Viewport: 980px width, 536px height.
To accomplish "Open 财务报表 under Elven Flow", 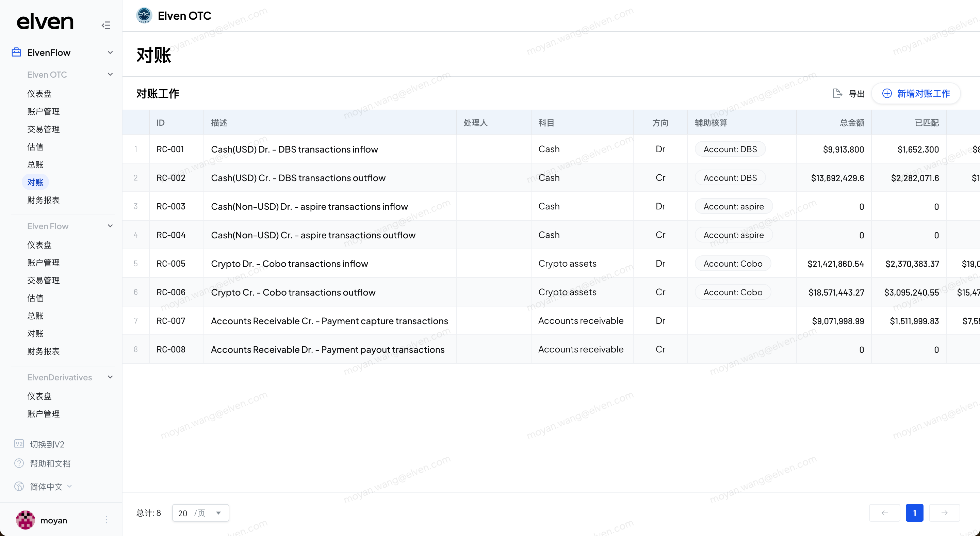I will tap(43, 351).
